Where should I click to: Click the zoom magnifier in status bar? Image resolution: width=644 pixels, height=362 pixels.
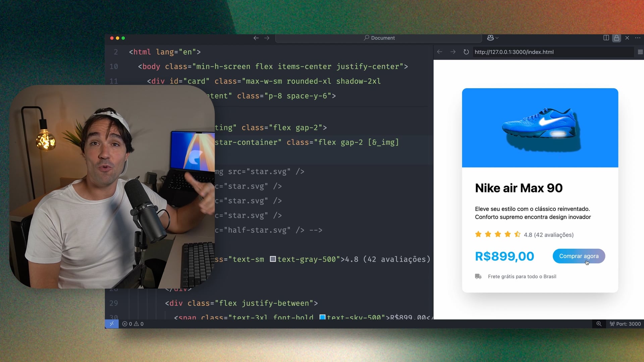(599, 324)
